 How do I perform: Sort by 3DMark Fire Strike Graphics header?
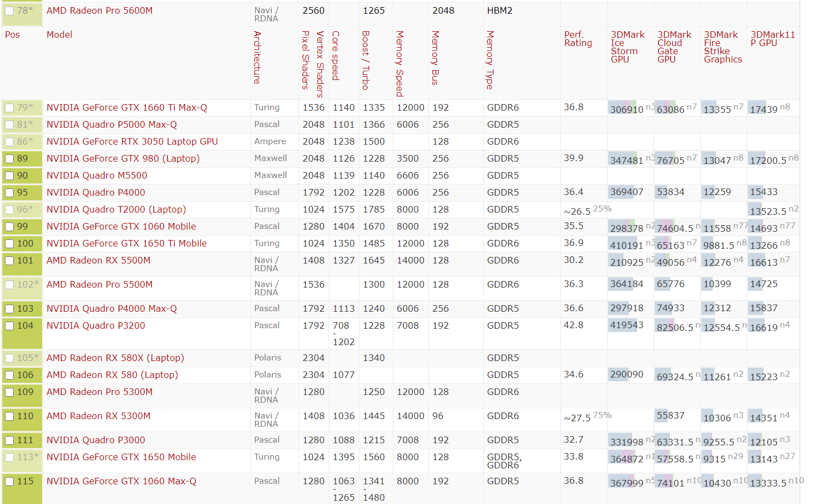(x=723, y=47)
